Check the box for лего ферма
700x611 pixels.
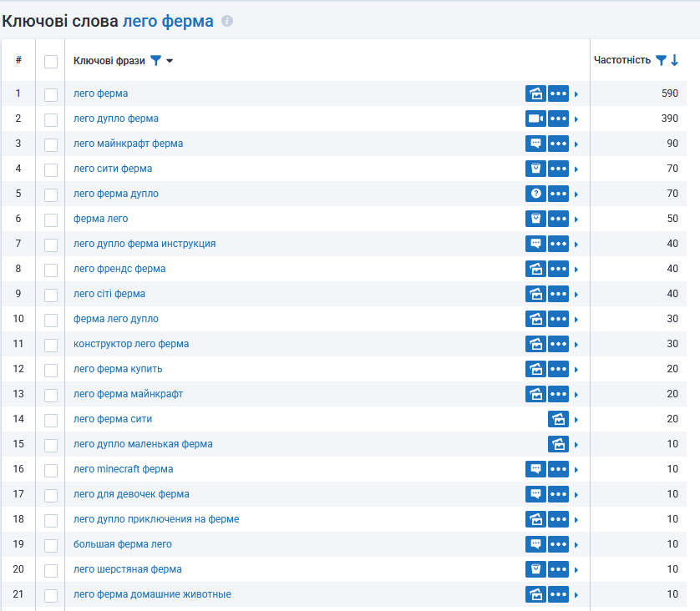51,95
